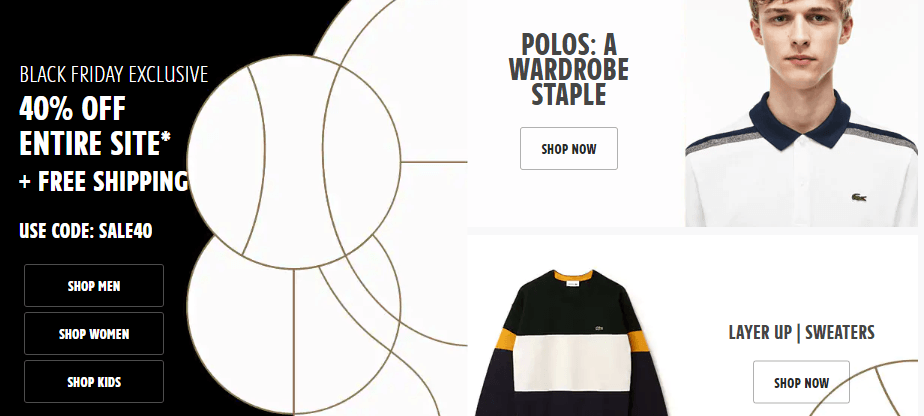Click the 'POLOS: A WARDROBE STAPLE' heading
The height and width of the screenshot is (416, 924).
[569, 69]
